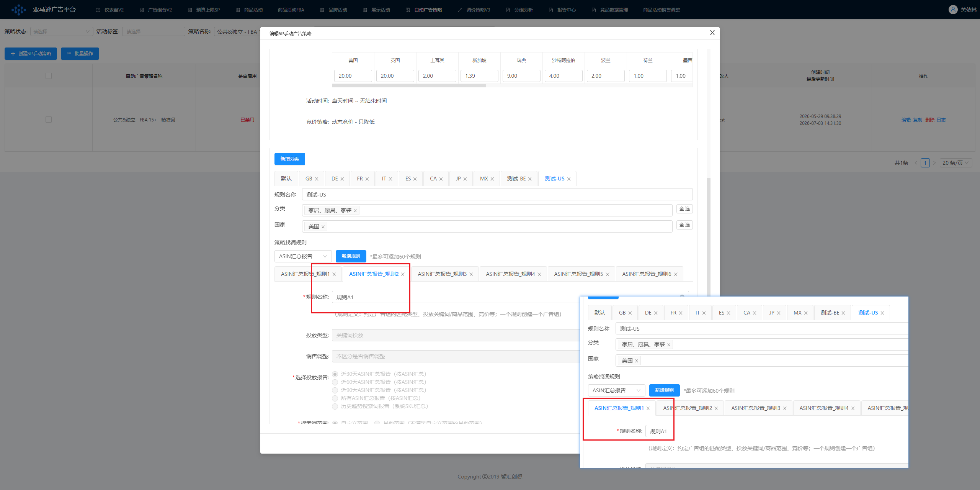Click the 报告中心 nav icon
The image size is (980, 490).
point(551,10)
